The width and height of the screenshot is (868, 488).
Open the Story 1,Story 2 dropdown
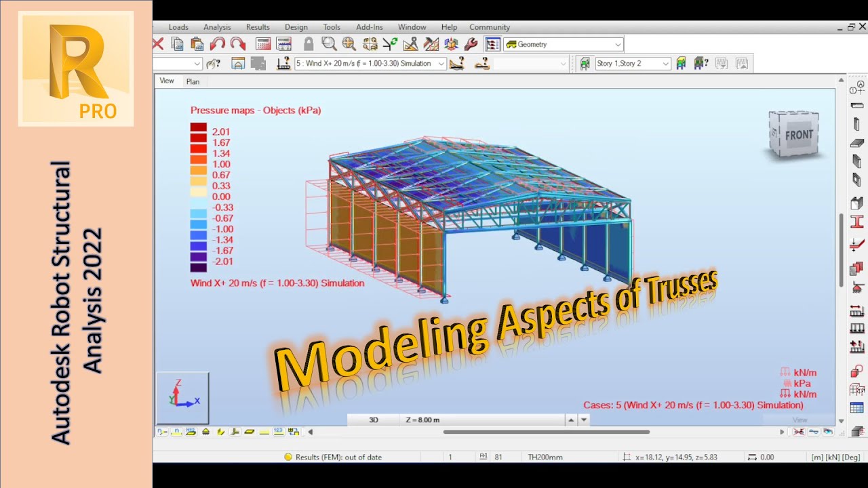point(633,63)
